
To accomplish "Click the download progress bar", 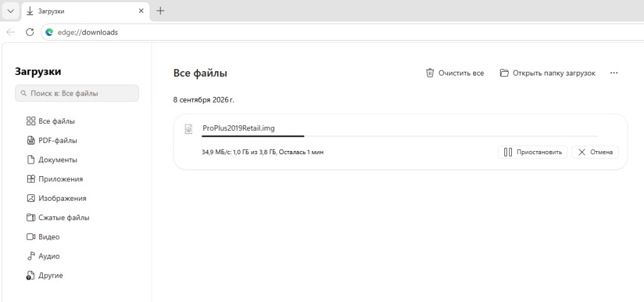I will (x=399, y=136).
